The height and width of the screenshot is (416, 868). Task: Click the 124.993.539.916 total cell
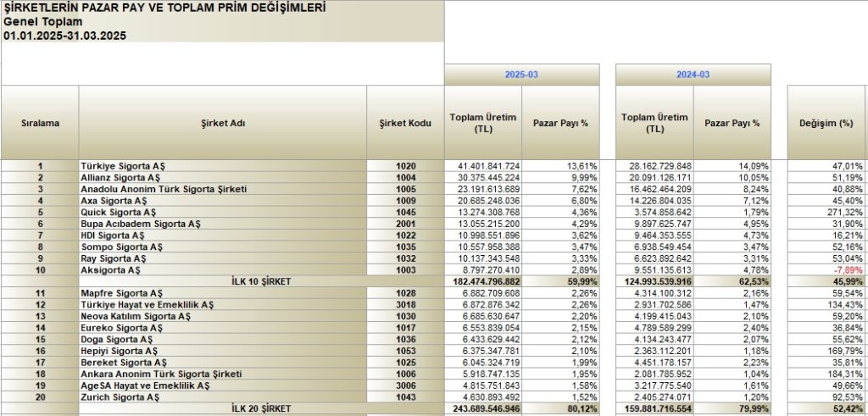(657, 282)
